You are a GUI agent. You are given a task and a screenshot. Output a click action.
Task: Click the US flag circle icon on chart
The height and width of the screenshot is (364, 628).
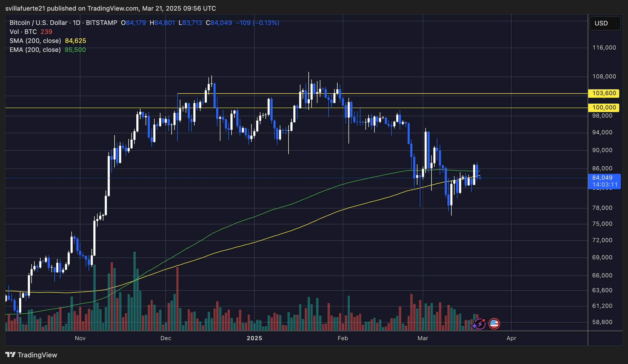pyautogui.click(x=494, y=323)
